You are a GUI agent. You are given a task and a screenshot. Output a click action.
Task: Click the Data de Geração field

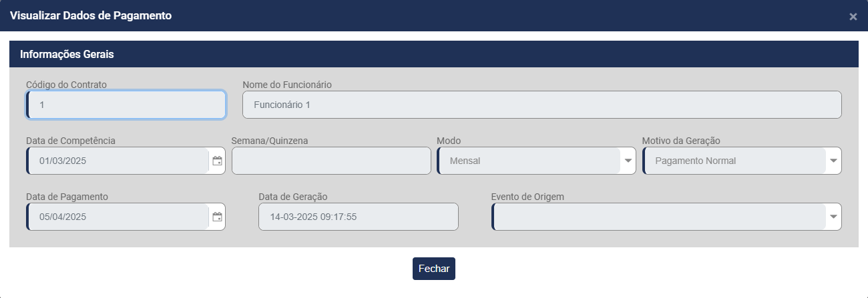coord(358,217)
